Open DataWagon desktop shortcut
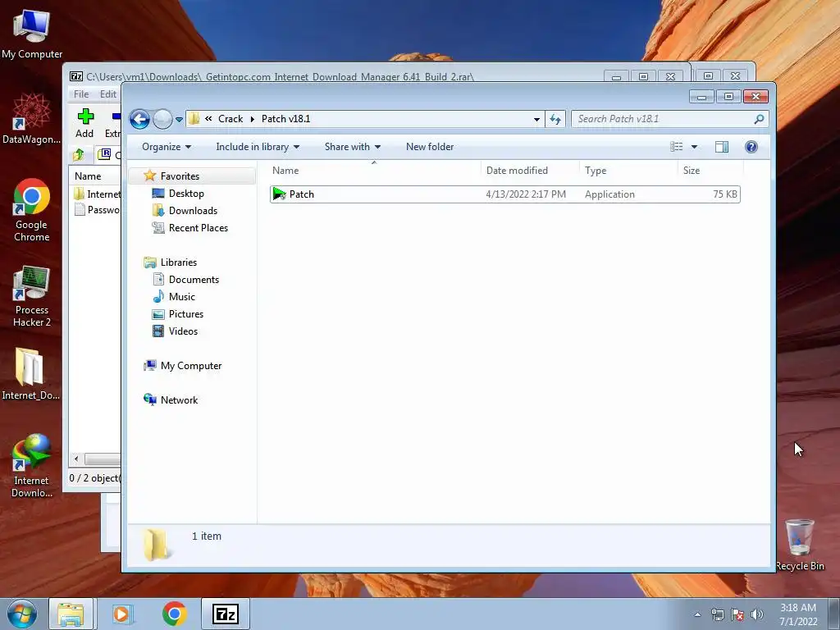840x630 pixels. click(x=31, y=119)
